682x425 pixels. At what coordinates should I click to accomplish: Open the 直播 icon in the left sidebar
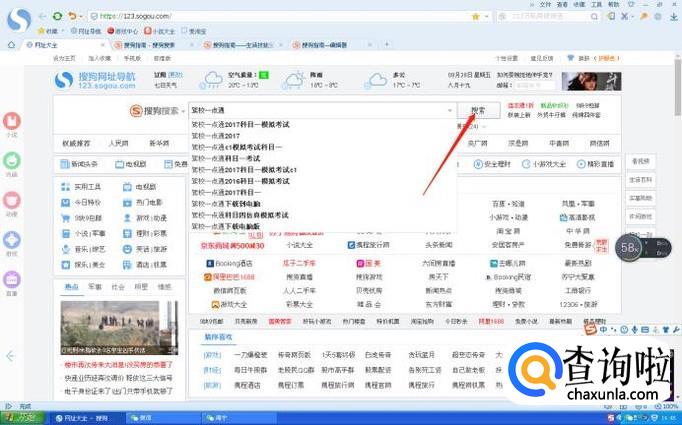11,283
